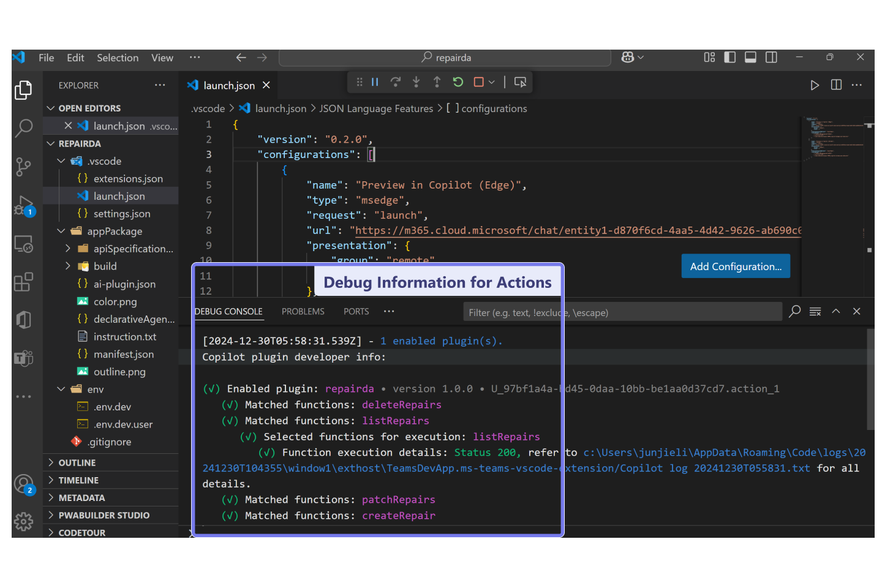The image size is (882, 588).
Task: Open editor More Actions menu
Action: click(x=857, y=85)
